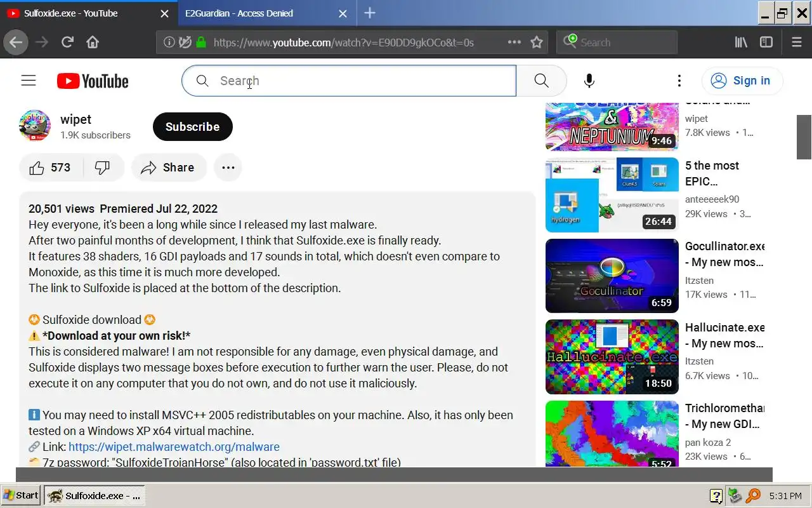Open a new browser tab with plus icon

coord(370,13)
